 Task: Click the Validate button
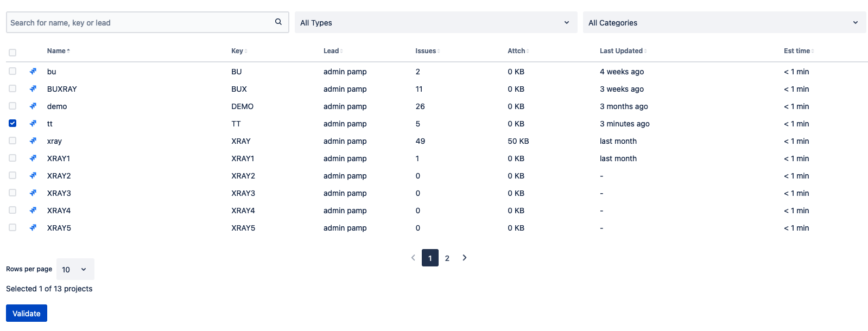click(x=27, y=313)
